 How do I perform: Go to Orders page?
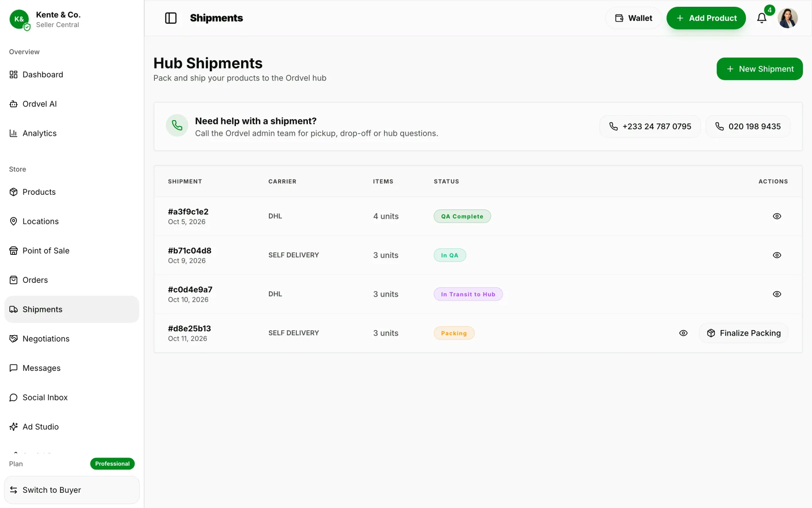72,280
